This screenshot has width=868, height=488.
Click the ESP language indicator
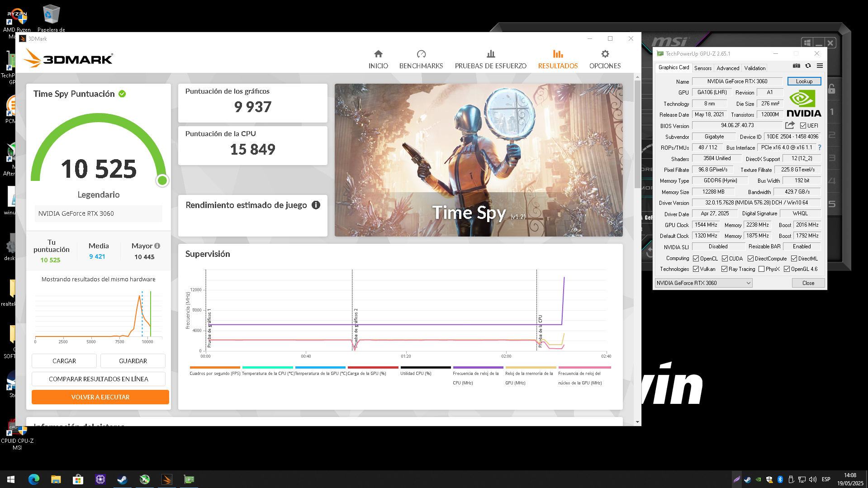point(826,479)
